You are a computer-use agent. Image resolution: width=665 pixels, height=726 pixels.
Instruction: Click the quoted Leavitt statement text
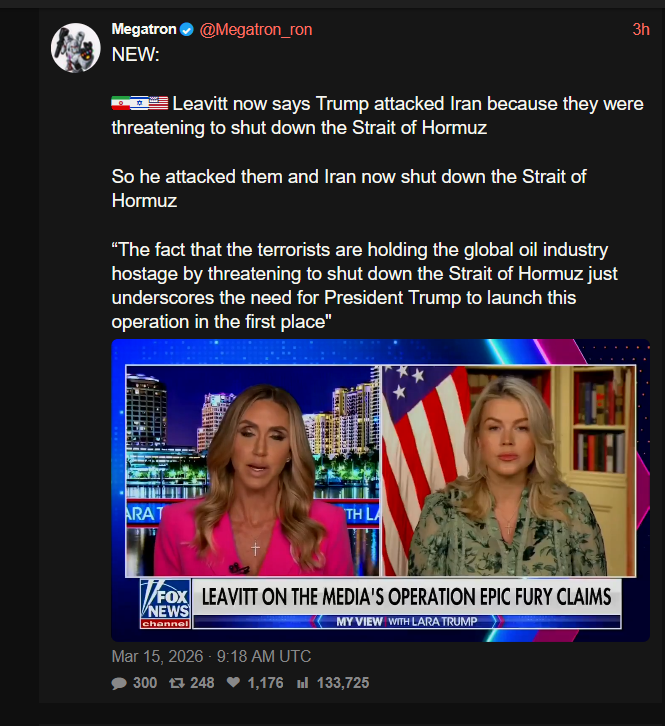pyautogui.click(x=364, y=286)
